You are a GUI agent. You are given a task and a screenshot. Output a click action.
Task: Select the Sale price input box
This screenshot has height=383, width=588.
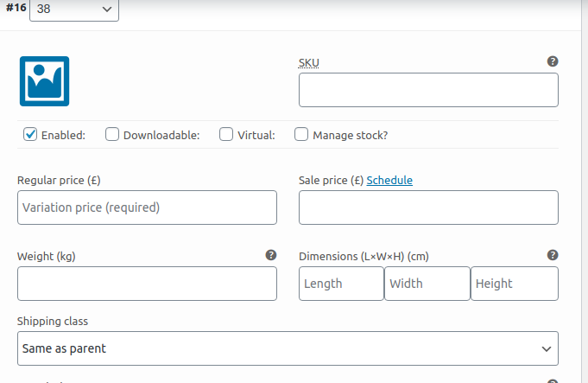pos(428,207)
